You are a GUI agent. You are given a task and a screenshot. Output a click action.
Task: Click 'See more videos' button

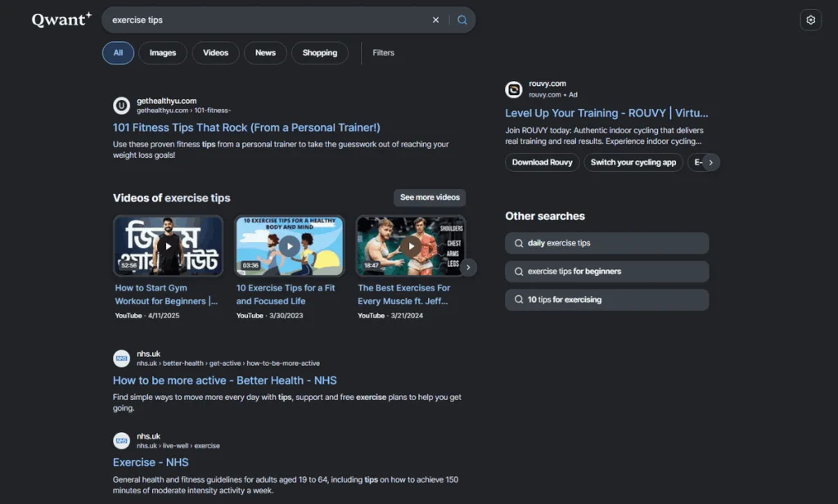click(x=430, y=197)
